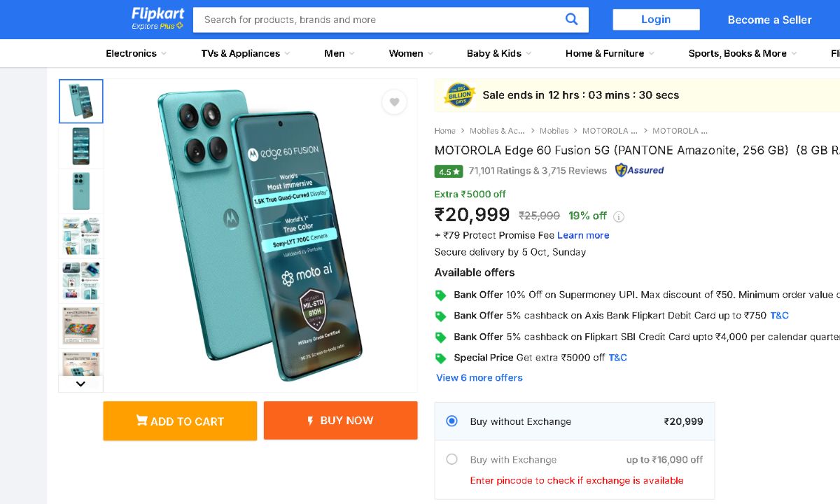The height and width of the screenshot is (504, 840).
Task: Open the Baby & Kids category
Action: click(498, 53)
